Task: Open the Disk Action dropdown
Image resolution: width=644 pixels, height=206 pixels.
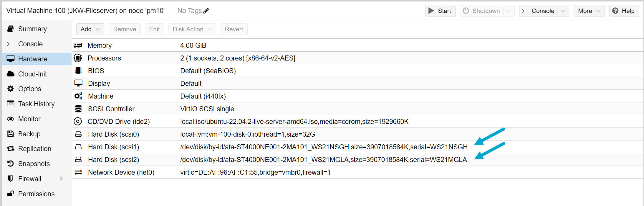Action: pos(192,29)
